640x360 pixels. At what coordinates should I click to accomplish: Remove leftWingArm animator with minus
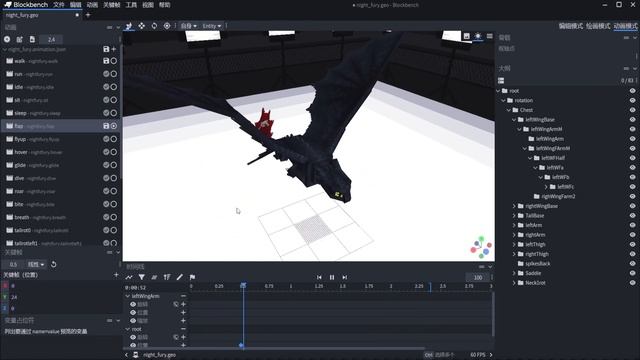(183, 296)
